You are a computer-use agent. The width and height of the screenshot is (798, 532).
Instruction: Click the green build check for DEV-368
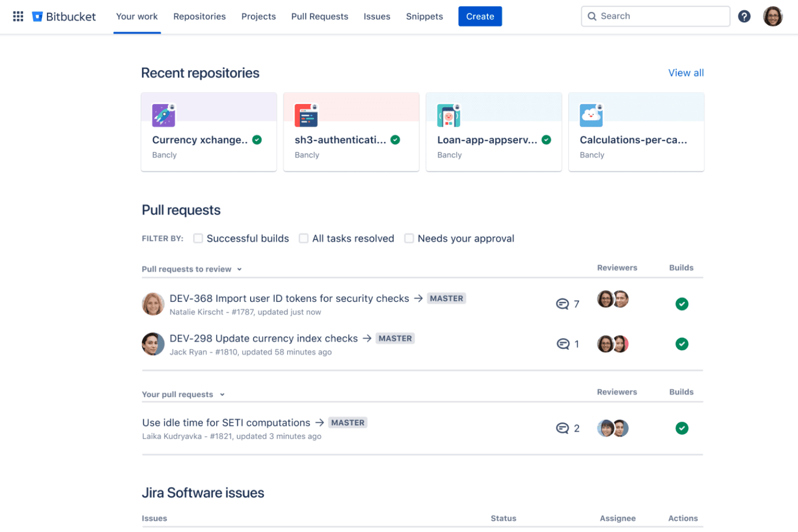pyautogui.click(x=682, y=304)
